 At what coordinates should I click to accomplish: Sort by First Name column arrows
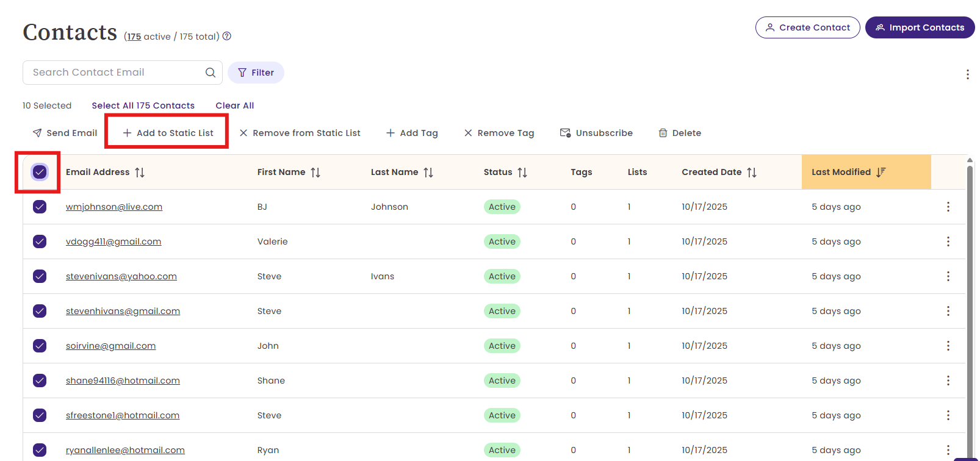[315, 173]
